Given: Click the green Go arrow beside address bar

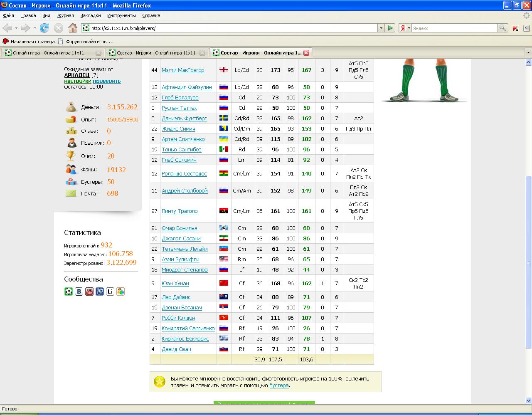Looking at the screenshot, I should (x=390, y=28).
